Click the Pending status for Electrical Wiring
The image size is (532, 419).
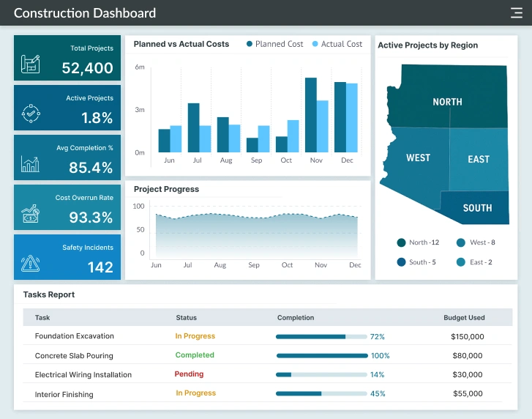[x=189, y=374]
